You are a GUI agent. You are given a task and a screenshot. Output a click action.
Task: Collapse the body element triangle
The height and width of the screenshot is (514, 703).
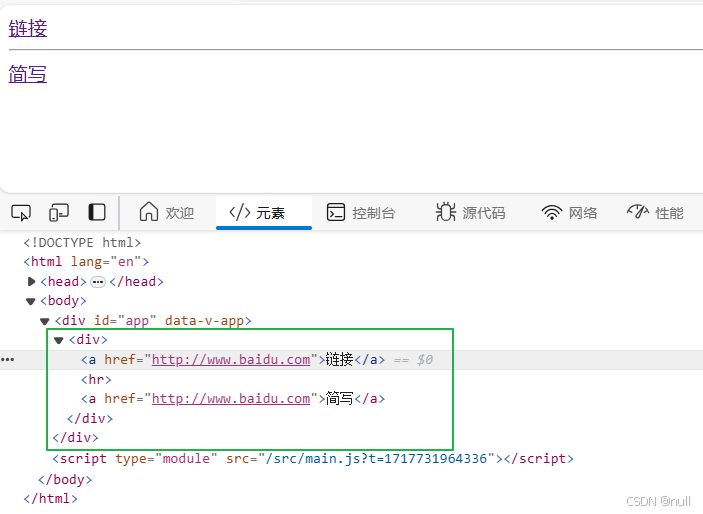(x=30, y=301)
